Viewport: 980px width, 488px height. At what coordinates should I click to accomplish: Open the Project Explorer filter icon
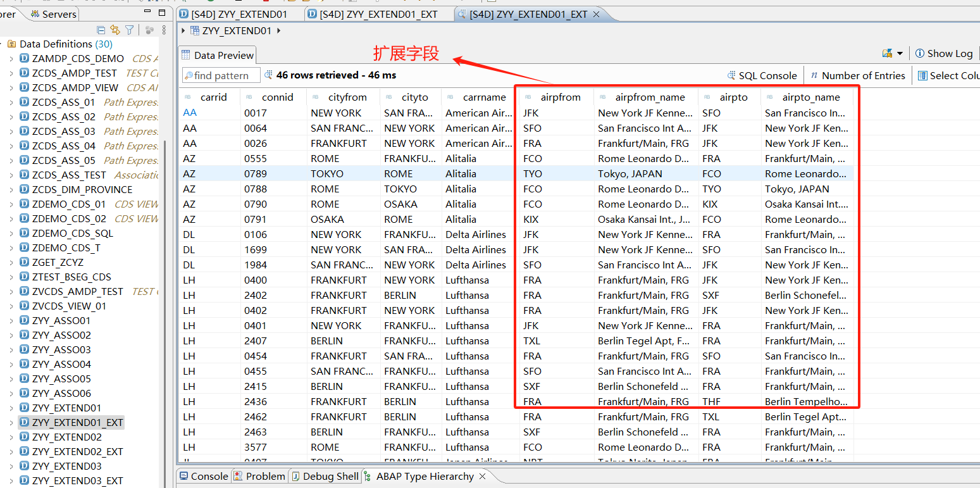tap(128, 30)
